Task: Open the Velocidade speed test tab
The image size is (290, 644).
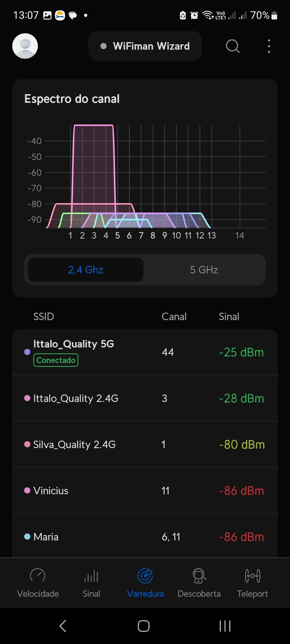Action: (x=38, y=583)
